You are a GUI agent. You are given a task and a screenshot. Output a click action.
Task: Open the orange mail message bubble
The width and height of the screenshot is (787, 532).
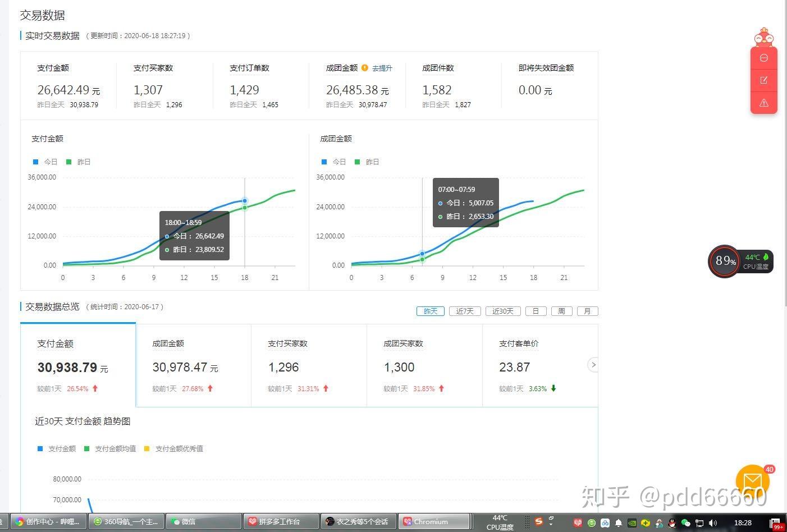pos(752,481)
